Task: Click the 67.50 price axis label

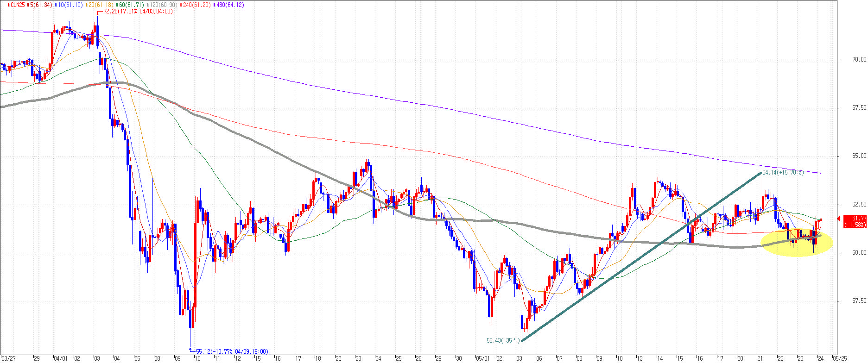Action: tap(858, 107)
